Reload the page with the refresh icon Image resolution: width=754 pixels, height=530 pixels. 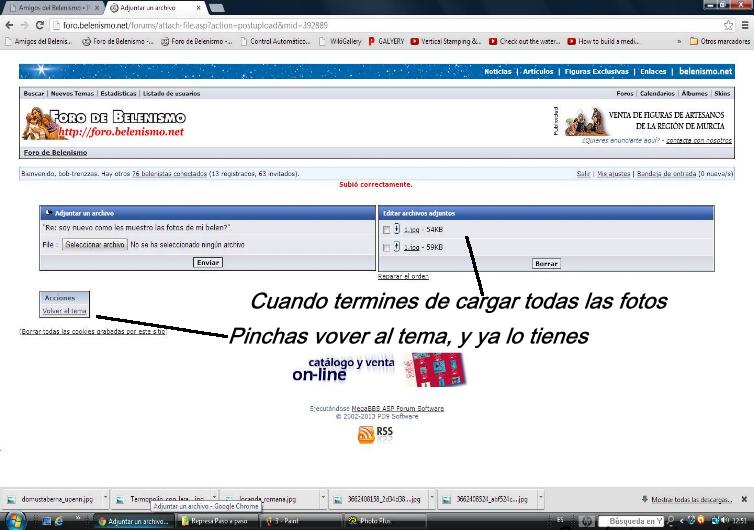(x=39, y=24)
